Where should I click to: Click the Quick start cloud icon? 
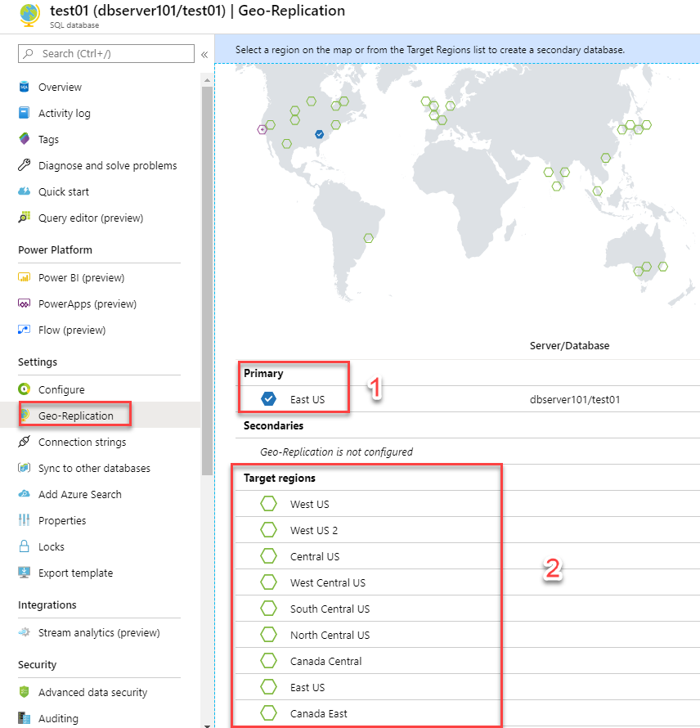[25, 191]
